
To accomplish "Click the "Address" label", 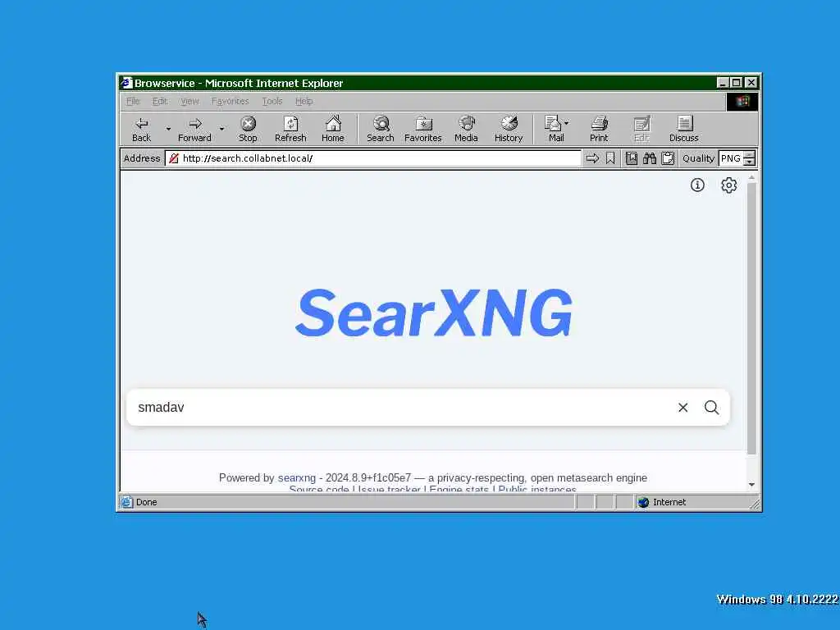I will point(142,158).
